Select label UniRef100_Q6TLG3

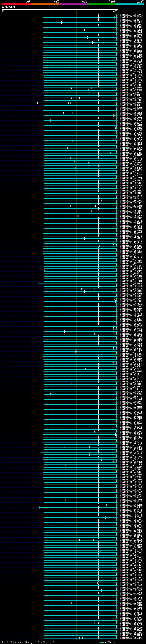pyautogui.click(x=131, y=598)
